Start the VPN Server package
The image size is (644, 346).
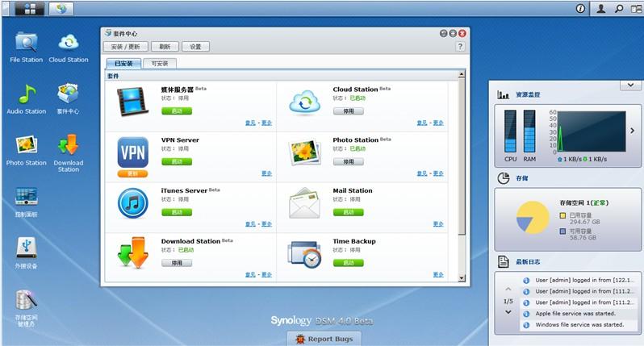click(x=177, y=162)
